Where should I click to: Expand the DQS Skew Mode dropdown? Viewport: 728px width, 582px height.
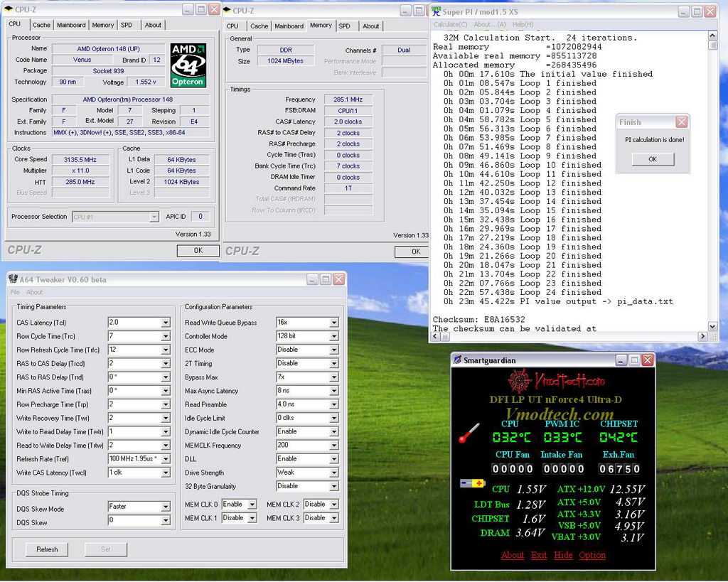pyautogui.click(x=166, y=507)
